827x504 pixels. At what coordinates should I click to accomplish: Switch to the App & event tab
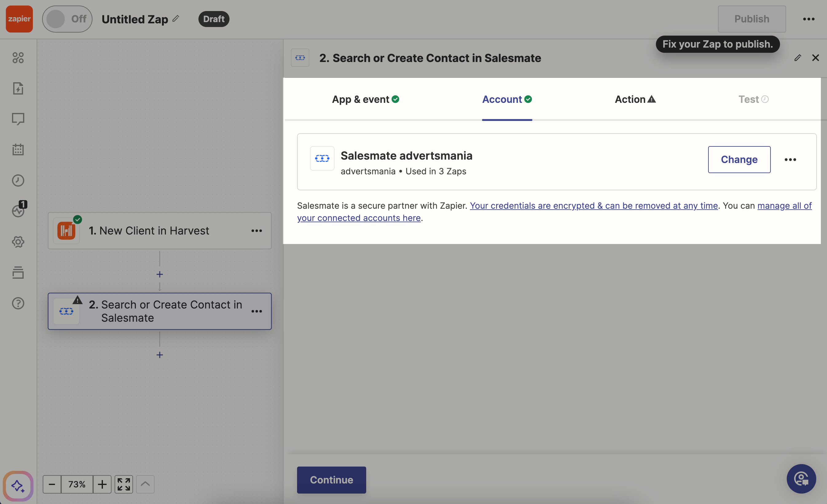click(x=366, y=99)
